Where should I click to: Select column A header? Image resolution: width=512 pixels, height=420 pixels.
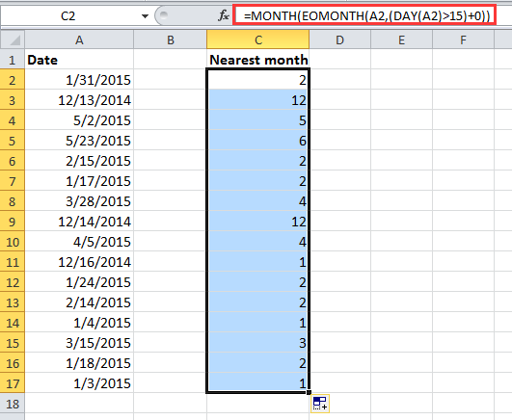pos(79,39)
